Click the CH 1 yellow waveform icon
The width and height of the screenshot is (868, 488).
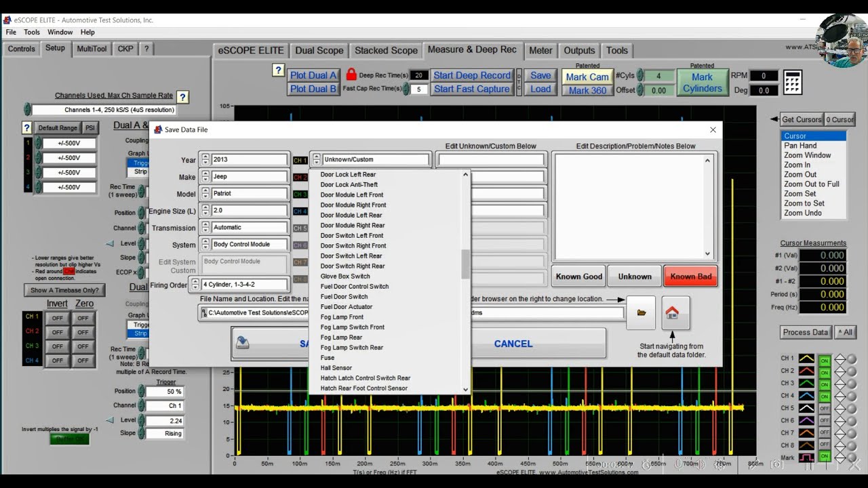click(806, 359)
